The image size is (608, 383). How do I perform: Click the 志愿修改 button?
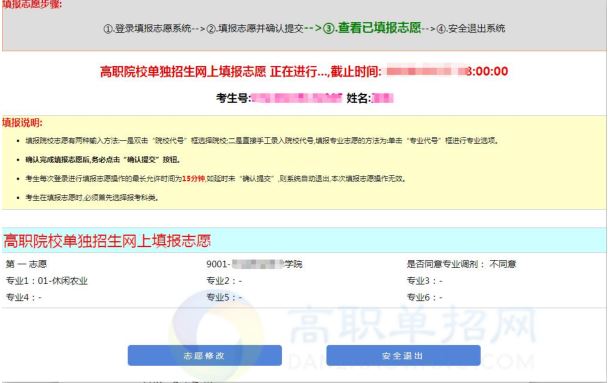[x=205, y=355]
